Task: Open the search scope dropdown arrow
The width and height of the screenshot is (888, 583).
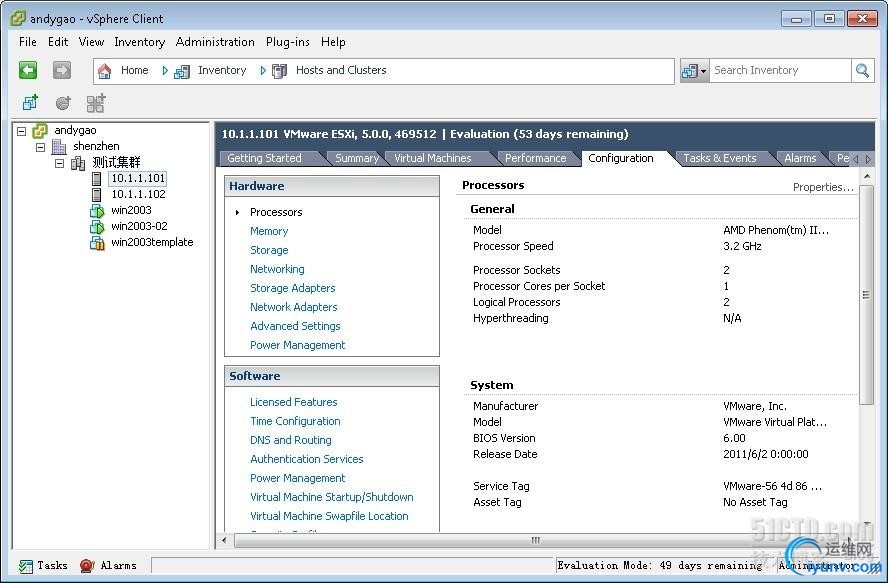Action: (703, 71)
